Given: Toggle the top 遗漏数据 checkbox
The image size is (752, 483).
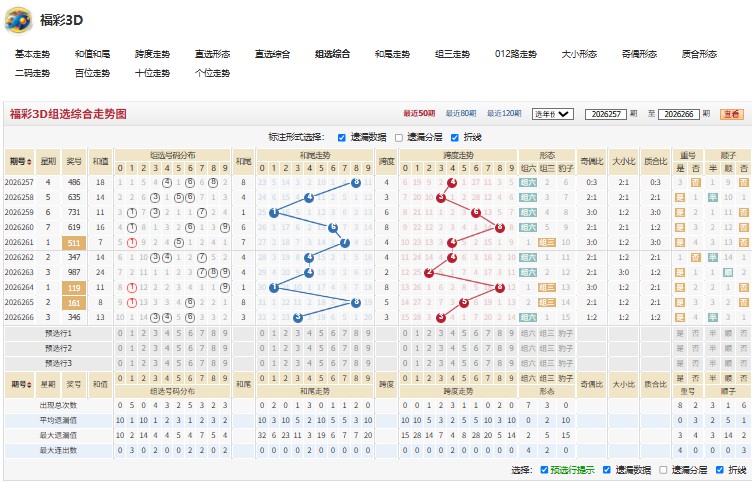Looking at the screenshot, I should click(x=341, y=138).
